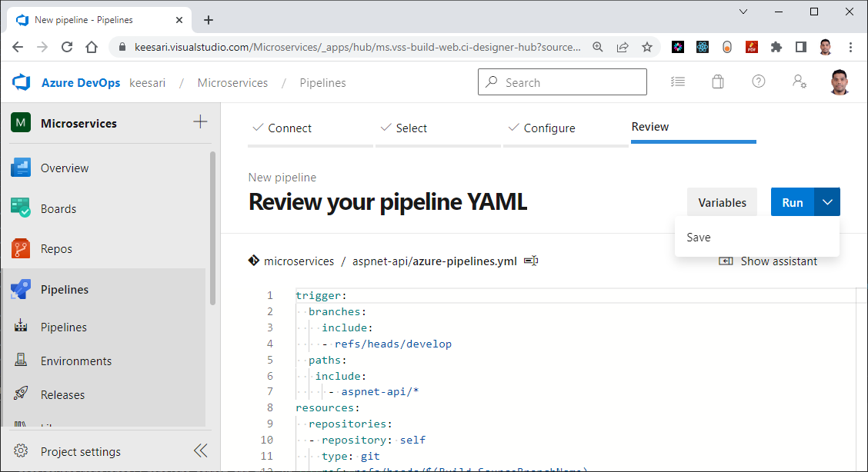Click the 'refs/heads/develop' text in editor
Screen dimensions: 868x472
[x=393, y=344]
